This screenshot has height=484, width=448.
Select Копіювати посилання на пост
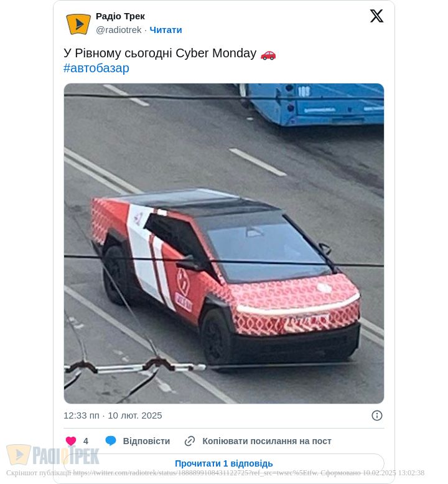(267, 441)
